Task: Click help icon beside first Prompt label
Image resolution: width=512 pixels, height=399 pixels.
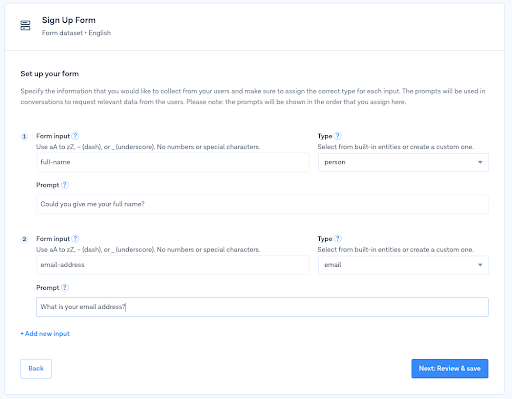Action: (x=65, y=185)
